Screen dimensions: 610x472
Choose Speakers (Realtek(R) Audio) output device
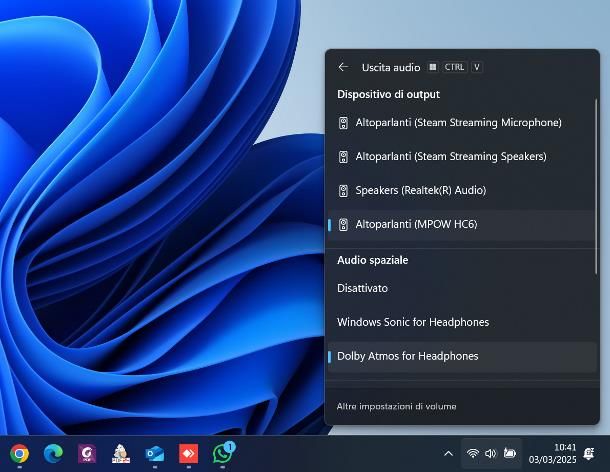coord(461,190)
